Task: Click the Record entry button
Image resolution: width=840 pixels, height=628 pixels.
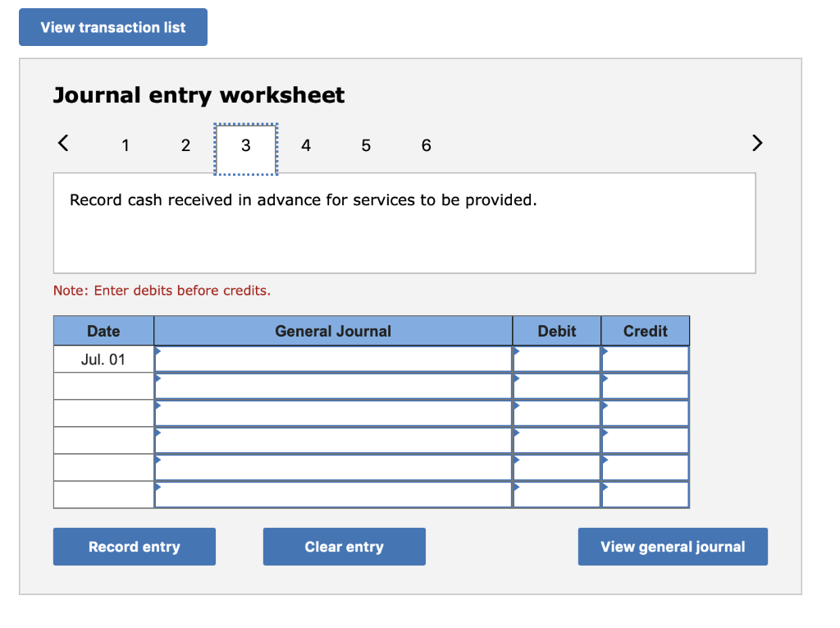Action: coord(134,546)
